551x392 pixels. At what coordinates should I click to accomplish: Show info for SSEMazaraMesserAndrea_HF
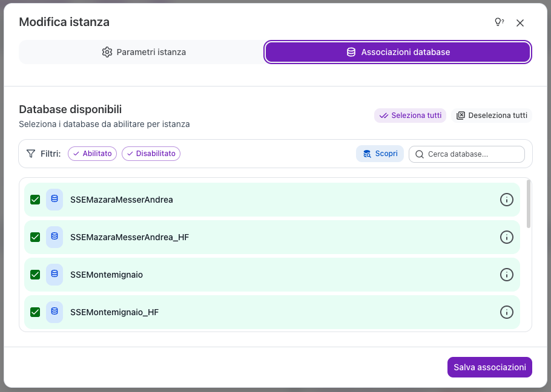[506, 237]
